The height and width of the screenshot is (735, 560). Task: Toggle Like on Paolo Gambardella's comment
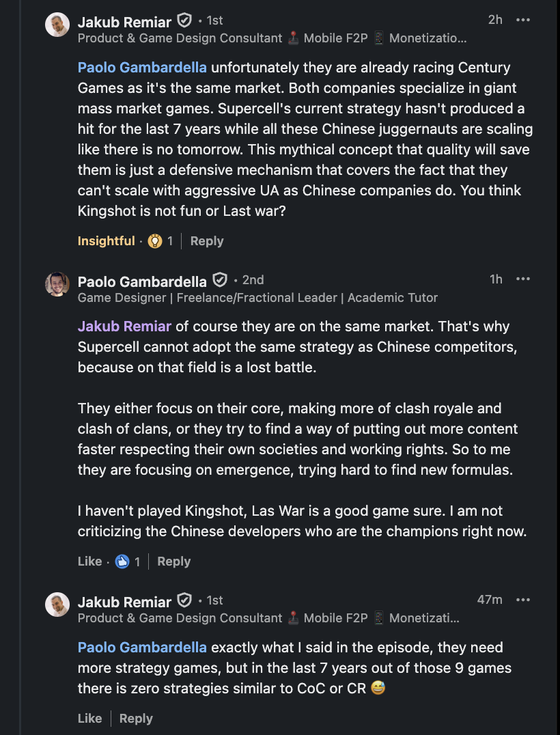(89, 561)
